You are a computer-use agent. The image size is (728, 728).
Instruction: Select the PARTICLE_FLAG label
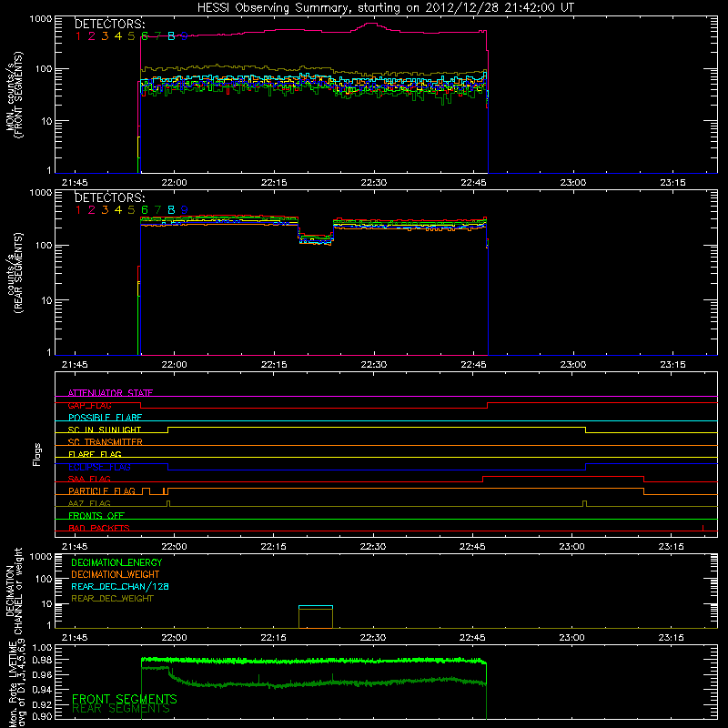[102, 490]
